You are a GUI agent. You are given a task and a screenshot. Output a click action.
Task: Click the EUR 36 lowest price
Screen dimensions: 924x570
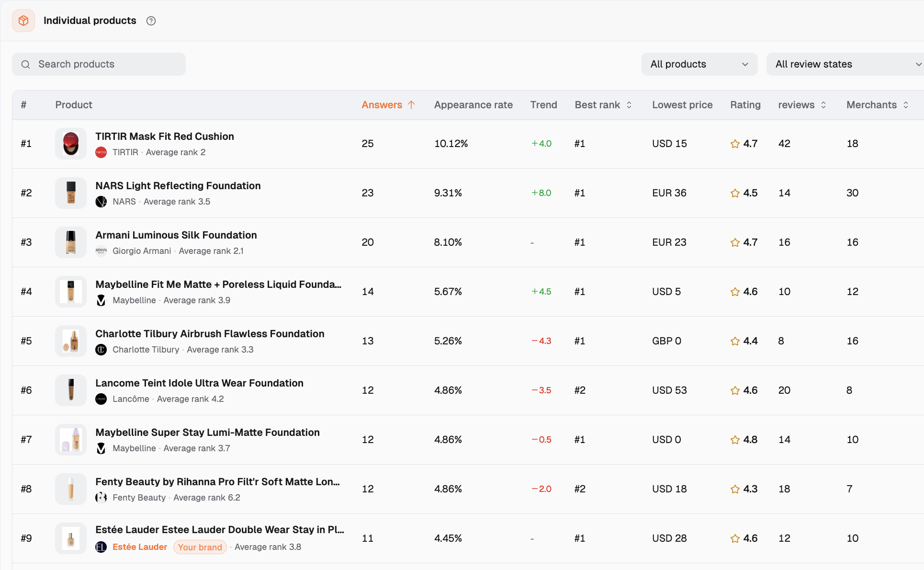pos(669,193)
